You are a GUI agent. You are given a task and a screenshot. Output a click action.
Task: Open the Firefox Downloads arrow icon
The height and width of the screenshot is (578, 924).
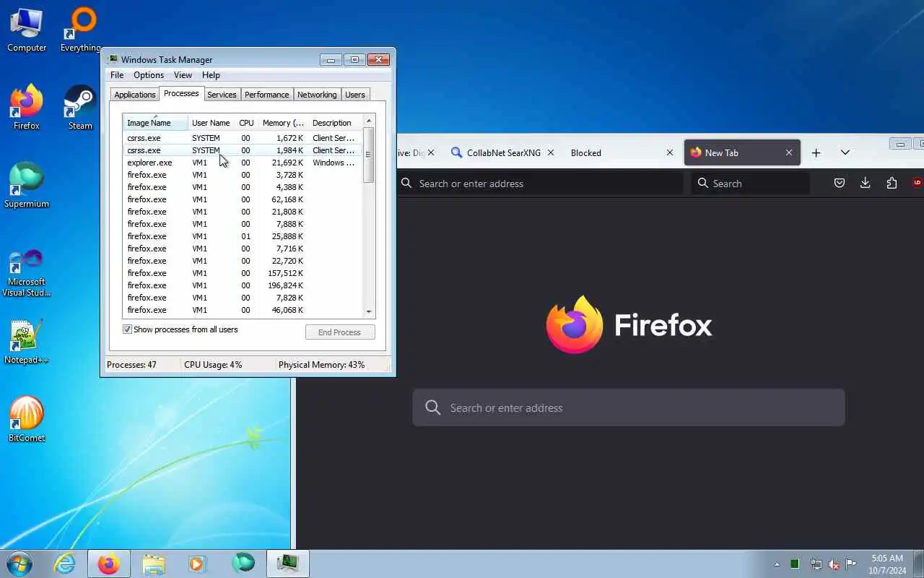pos(866,184)
